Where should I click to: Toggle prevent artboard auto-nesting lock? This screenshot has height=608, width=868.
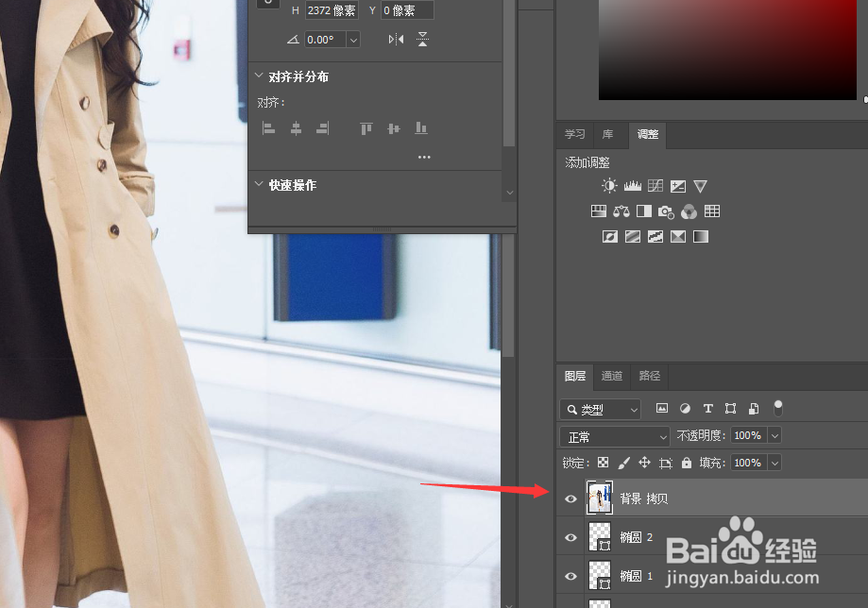665,463
